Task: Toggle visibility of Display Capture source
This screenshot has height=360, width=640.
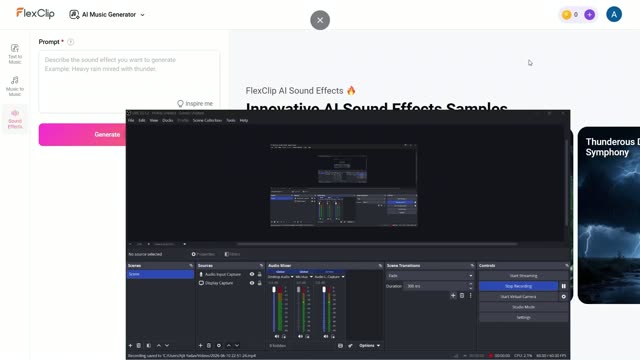Action: [252, 283]
